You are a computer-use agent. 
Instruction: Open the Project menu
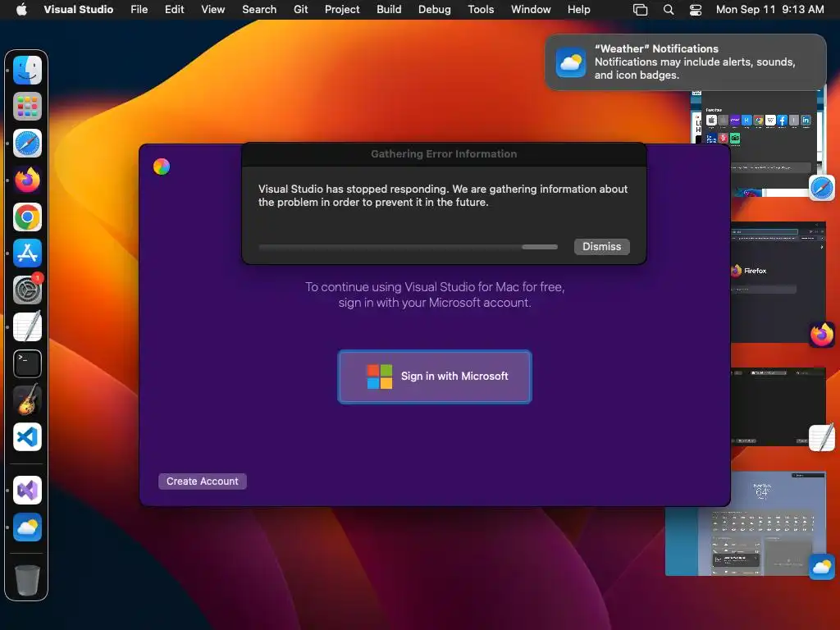tap(342, 9)
